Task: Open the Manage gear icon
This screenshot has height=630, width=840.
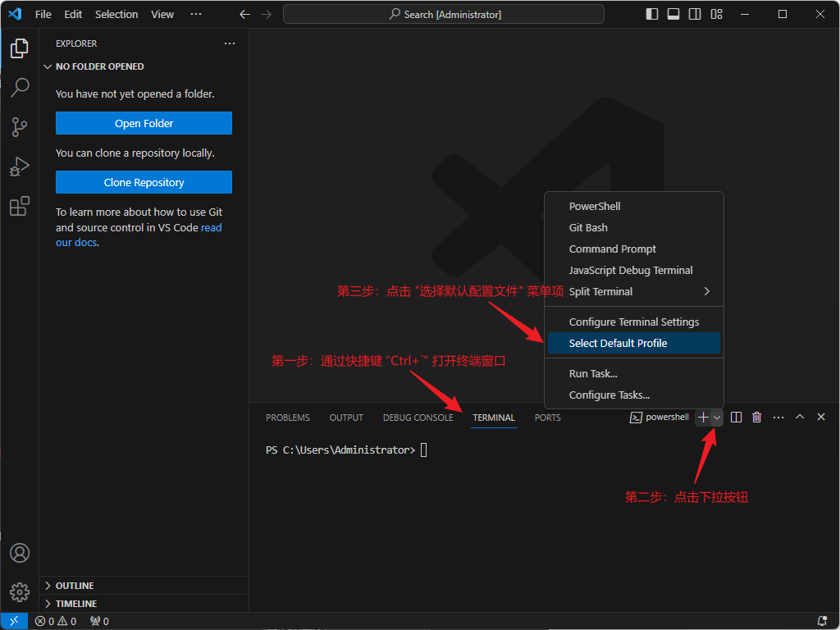Action: [20, 592]
